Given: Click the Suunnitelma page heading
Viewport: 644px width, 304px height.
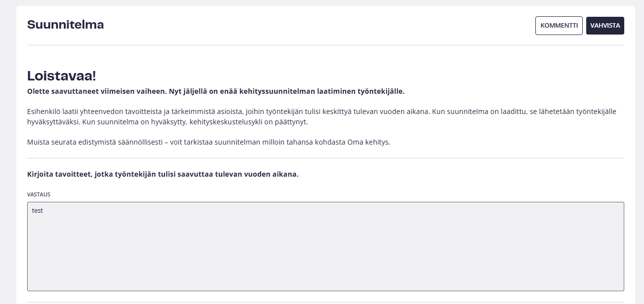Looking at the screenshot, I should (x=65, y=25).
